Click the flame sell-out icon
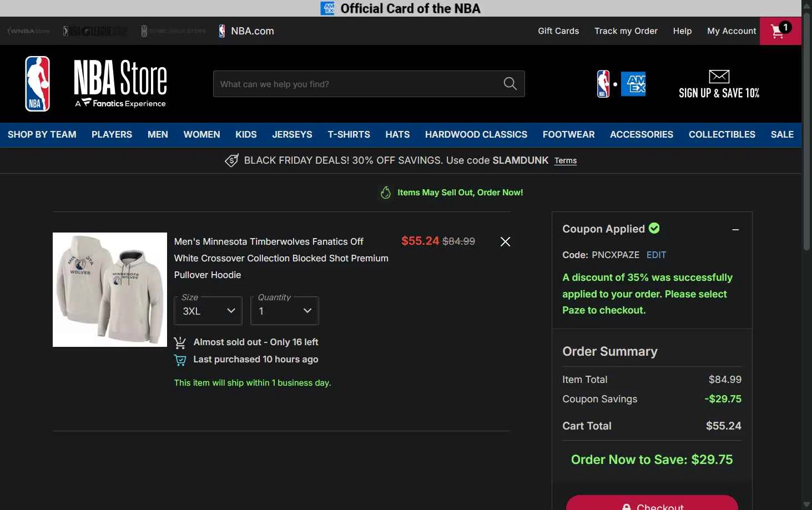812x510 pixels. [386, 193]
